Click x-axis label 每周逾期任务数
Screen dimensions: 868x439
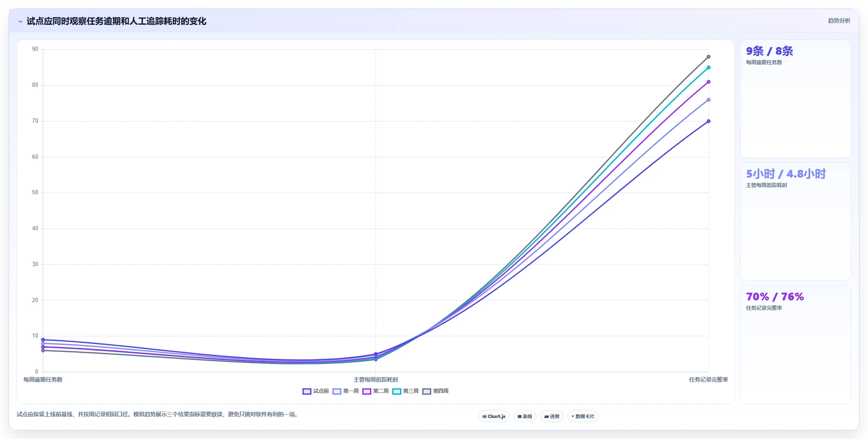point(43,380)
